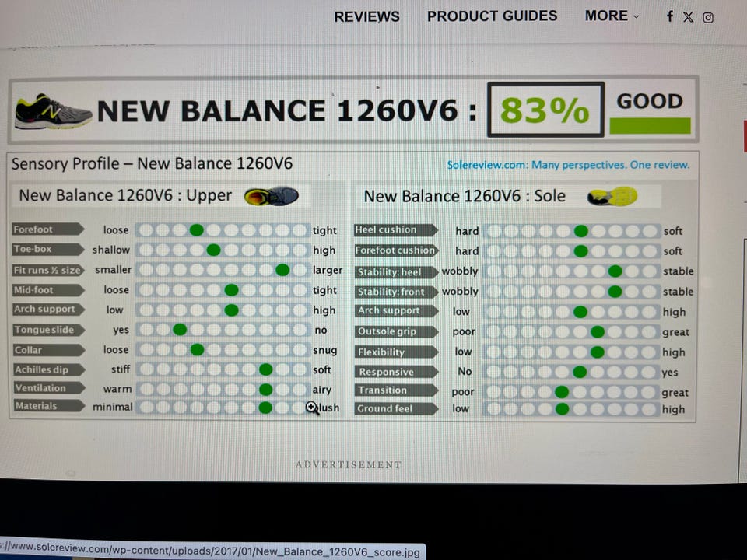Screen dimensions: 747x560
Task: Click the Flexibility label tag
Action: tap(395, 352)
